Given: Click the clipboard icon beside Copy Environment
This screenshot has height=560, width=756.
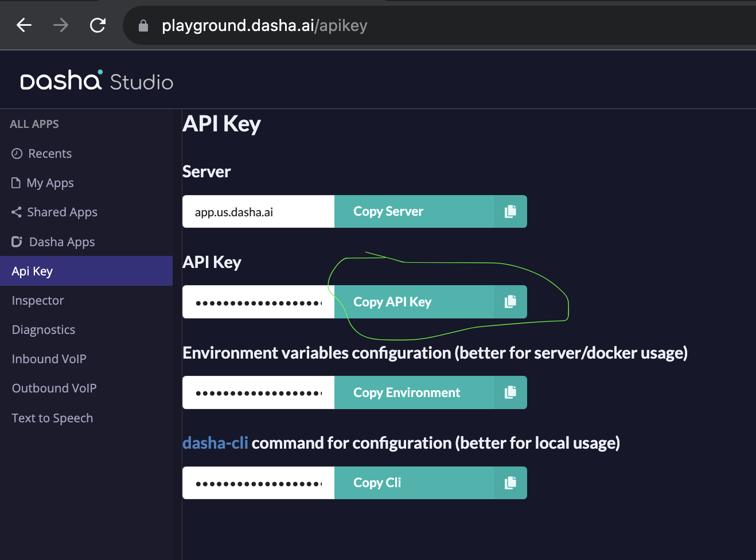Looking at the screenshot, I should click(510, 392).
